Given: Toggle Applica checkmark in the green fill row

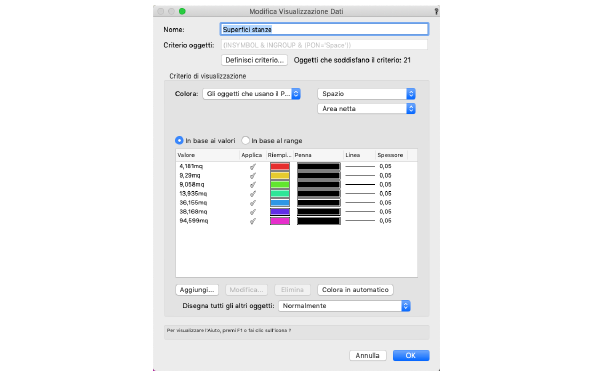Looking at the screenshot, I should pos(253,185).
